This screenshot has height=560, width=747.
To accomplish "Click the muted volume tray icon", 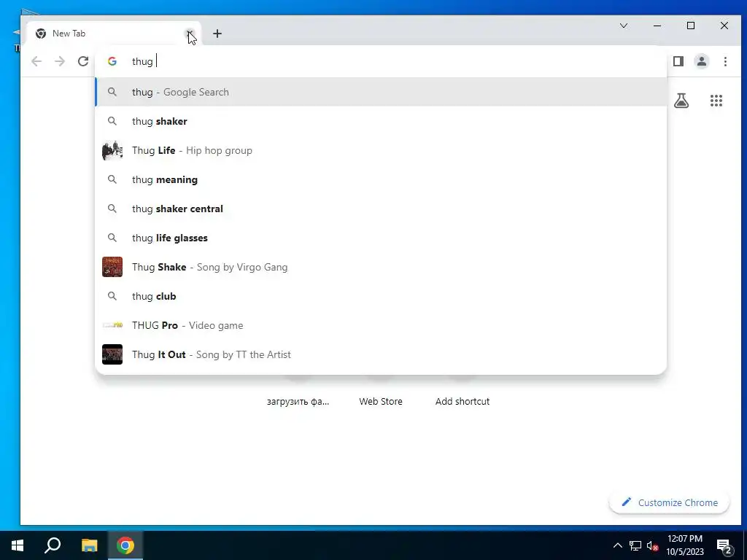I will click(653, 545).
